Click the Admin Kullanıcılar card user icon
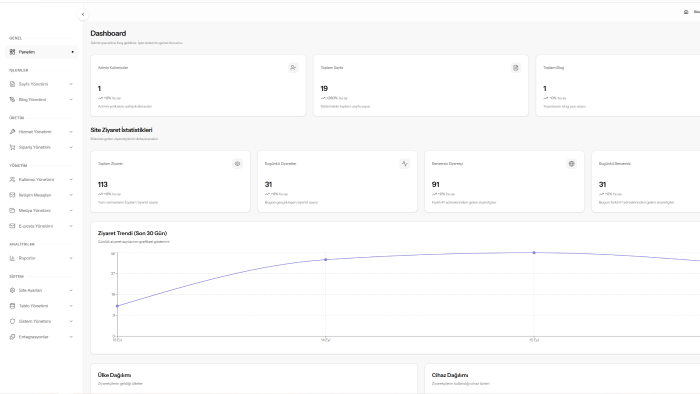 (293, 68)
